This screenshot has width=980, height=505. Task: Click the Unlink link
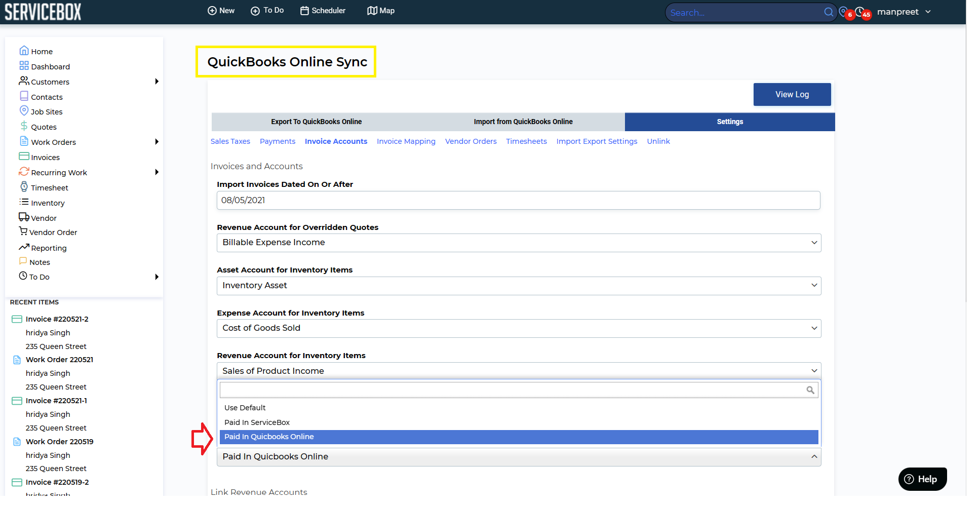(x=658, y=141)
